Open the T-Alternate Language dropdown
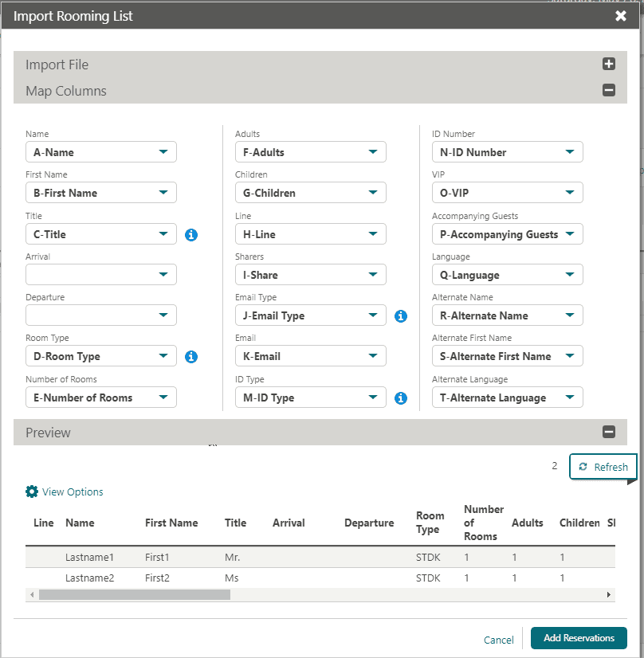This screenshot has height=658, width=644. [507, 397]
